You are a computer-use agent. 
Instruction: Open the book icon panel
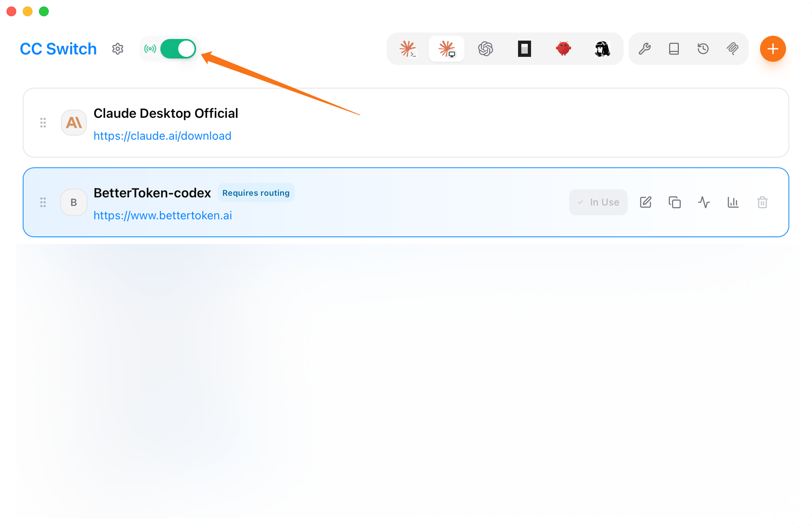point(674,49)
